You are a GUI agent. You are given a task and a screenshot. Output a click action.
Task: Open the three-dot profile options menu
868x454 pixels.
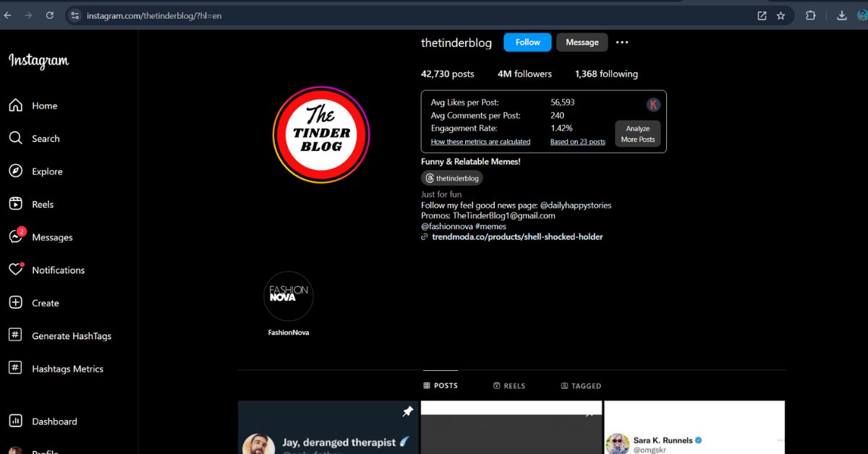pyautogui.click(x=622, y=43)
